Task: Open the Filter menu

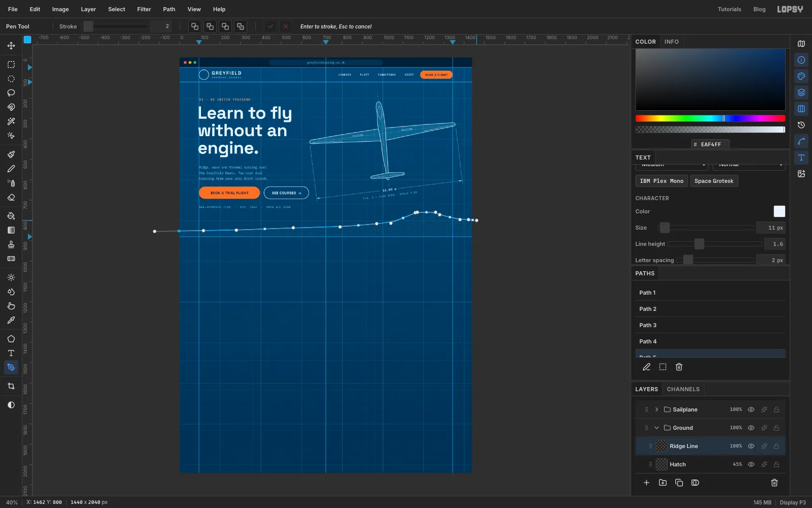Action: 144,9
